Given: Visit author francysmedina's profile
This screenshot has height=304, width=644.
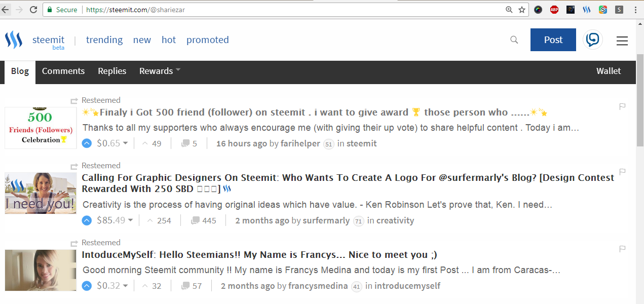Looking at the screenshot, I should tap(318, 286).
